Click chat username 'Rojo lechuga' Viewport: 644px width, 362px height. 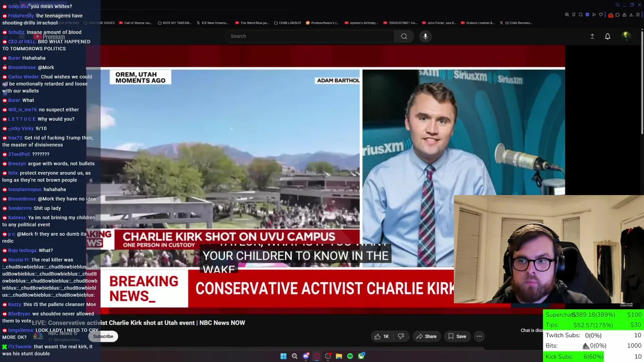click(22, 250)
